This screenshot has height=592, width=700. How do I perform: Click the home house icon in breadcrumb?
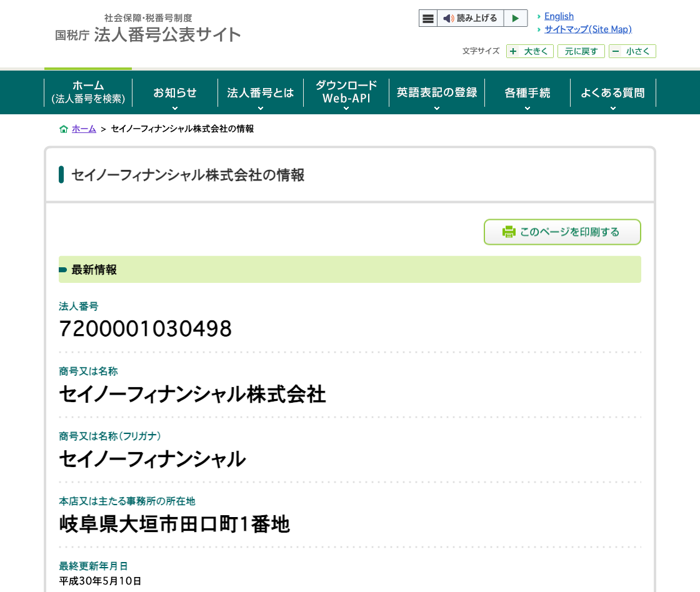64,129
